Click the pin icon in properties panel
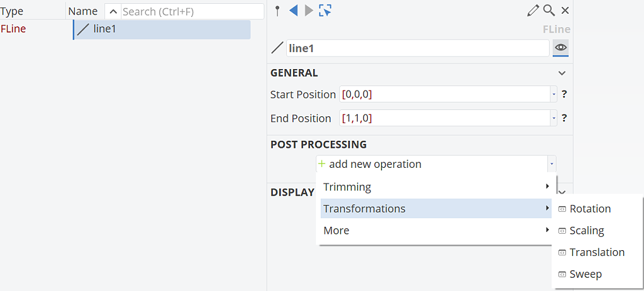The width and height of the screenshot is (644, 291). 277,10
